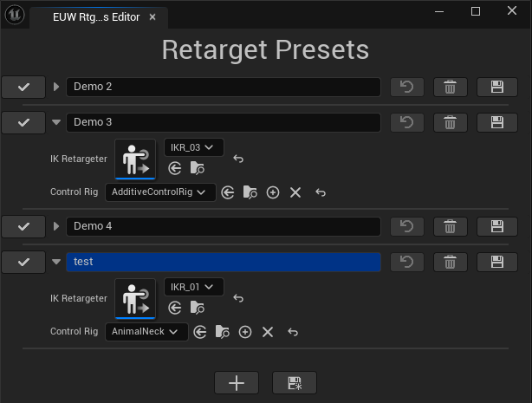Viewport: 532px width, 403px height.
Task: Delete the Demo 2 preset
Action: pos(450,87)
